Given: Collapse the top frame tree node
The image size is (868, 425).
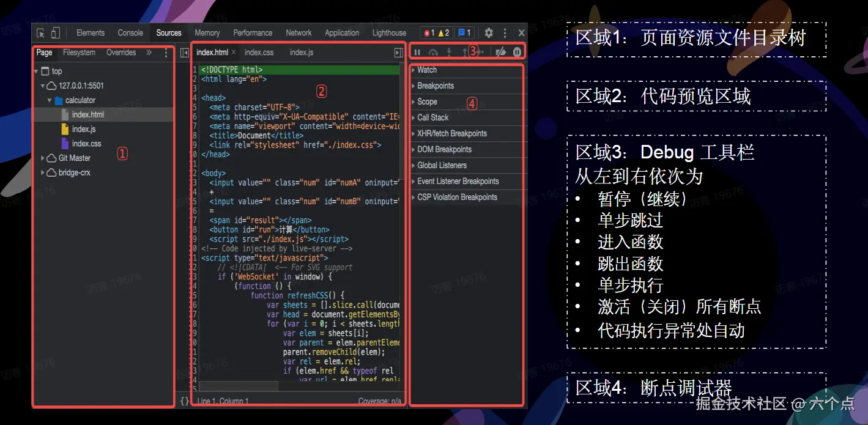Looking at the screenshot, I should (x=37, y=72).
